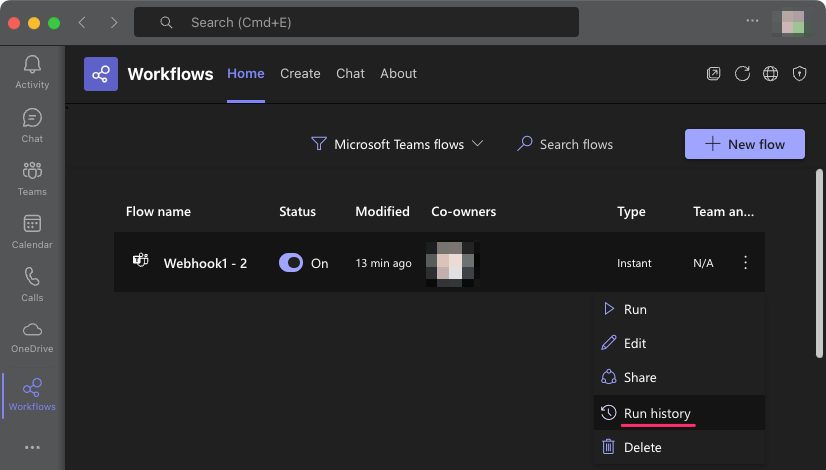Toggle the Webhook1 - 2 flow status switch

coord(291,262)
